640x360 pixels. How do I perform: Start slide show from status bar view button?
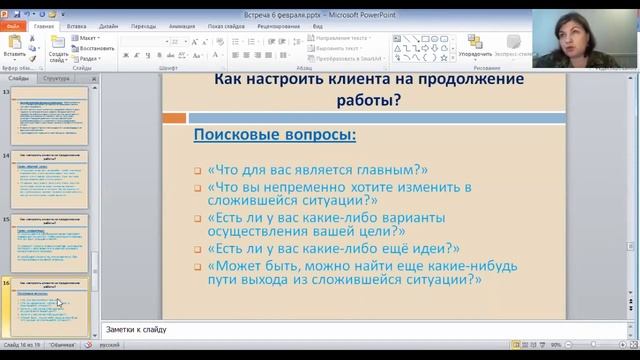tap(542, 345)
